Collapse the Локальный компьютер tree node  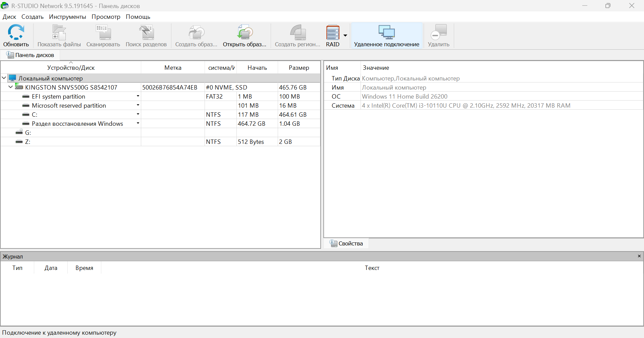(x=4, y=78)
